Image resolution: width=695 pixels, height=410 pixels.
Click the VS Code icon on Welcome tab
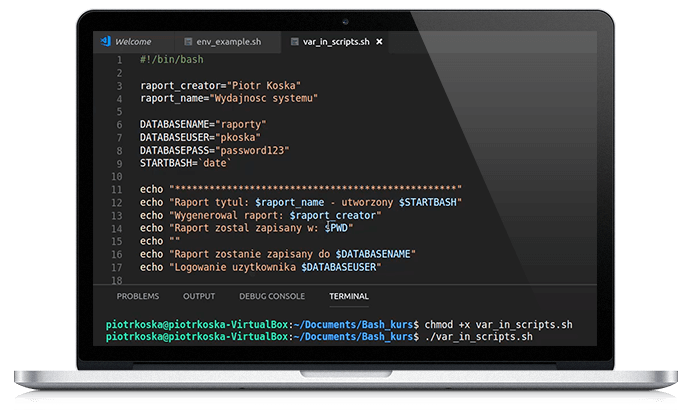[104, 42]
